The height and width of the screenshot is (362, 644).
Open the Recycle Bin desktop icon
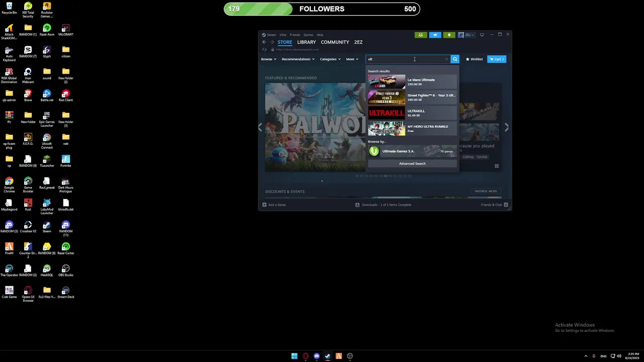[x=9, y=9]
